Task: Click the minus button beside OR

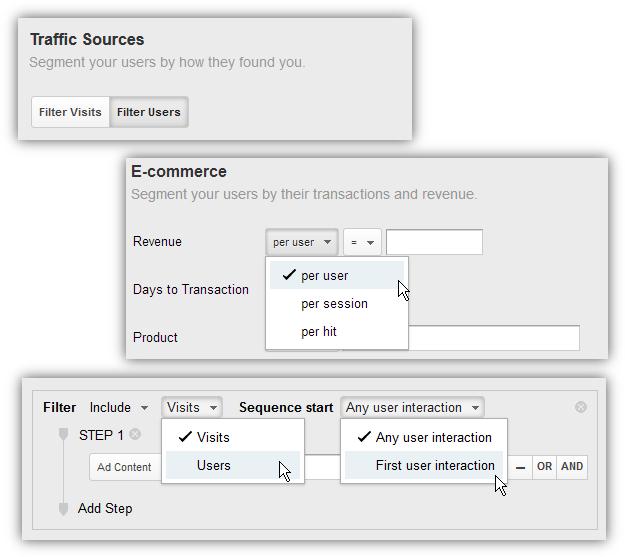Action: pyautogui.click(x=520, y=467)
